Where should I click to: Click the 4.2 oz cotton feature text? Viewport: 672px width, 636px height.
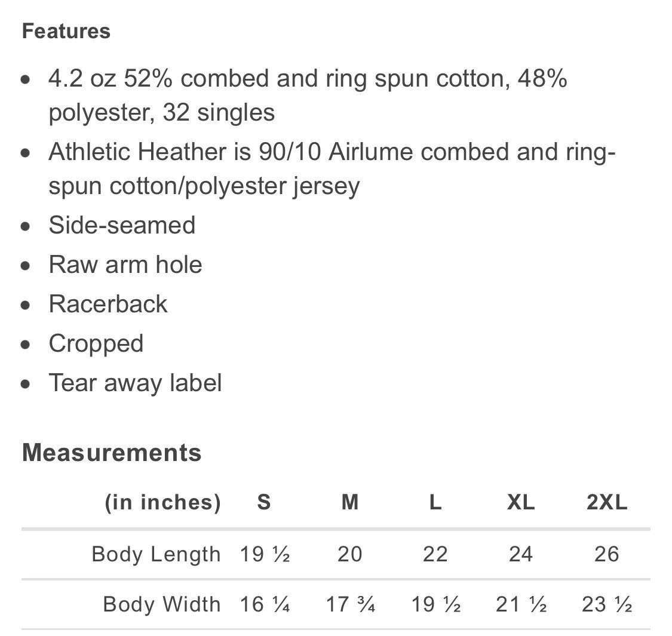(x=308, y=96)
